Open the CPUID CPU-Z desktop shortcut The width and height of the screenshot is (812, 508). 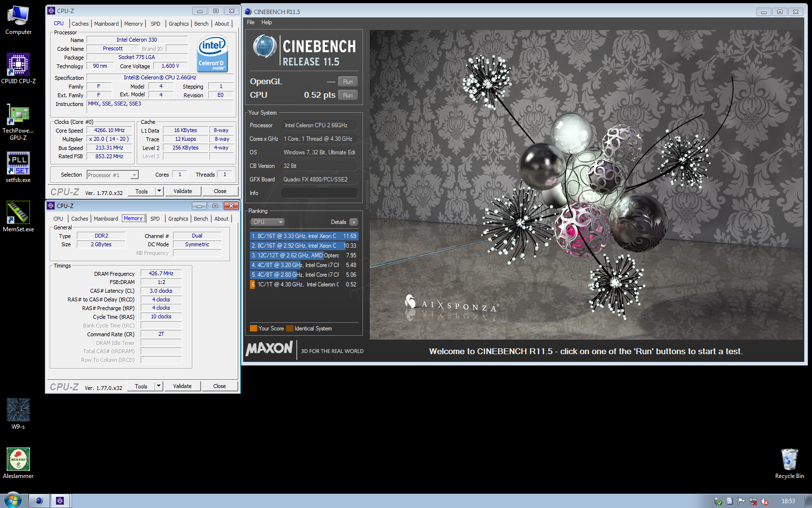tap(18, 69)
